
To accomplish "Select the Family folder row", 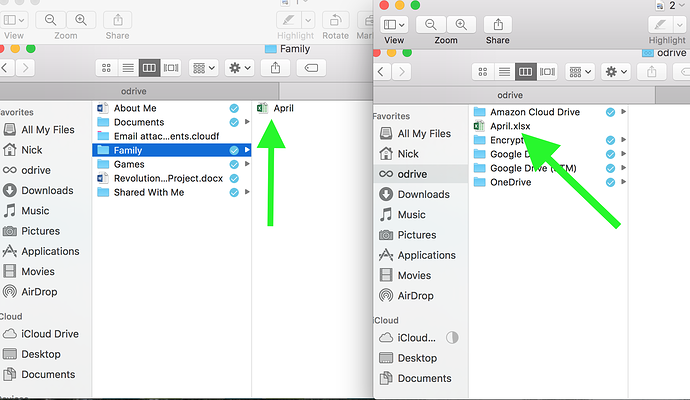I will (x=172, y=150).
